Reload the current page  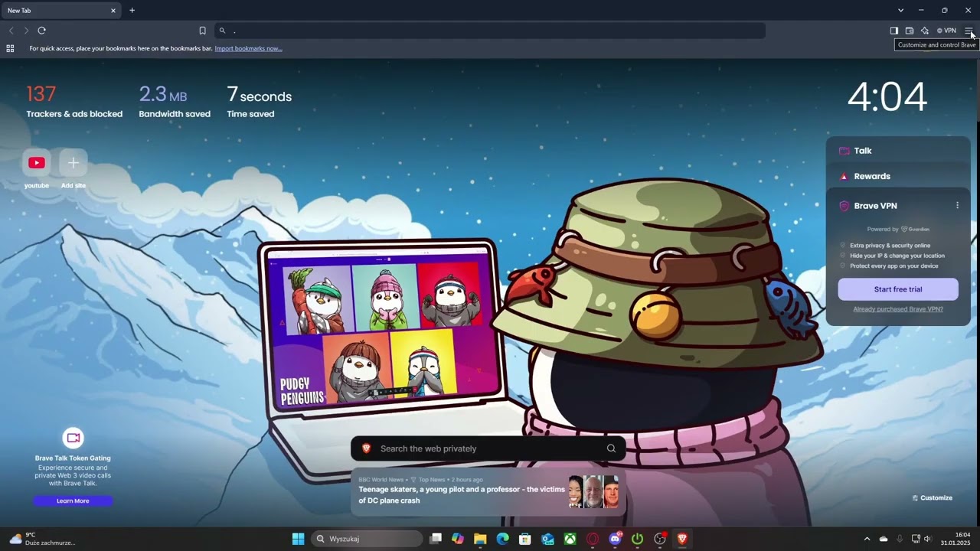(x=41, y=31)
